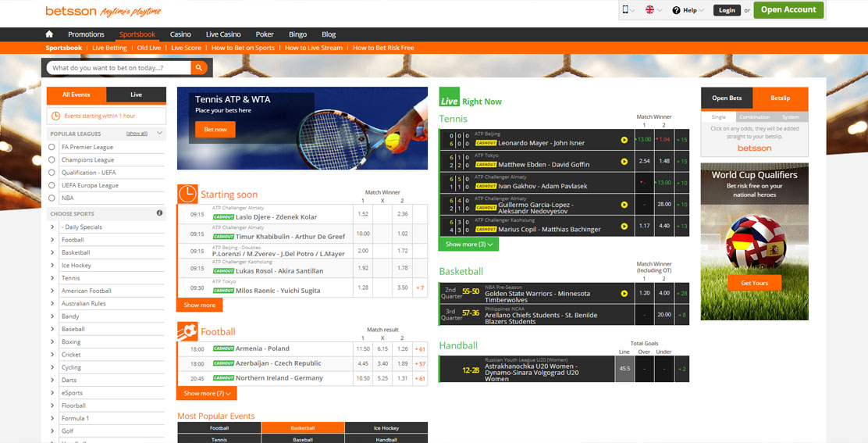Select odds 2.54 for Matthew Ebden
Viewport: 868px width, 443px height.
point(644,161)
